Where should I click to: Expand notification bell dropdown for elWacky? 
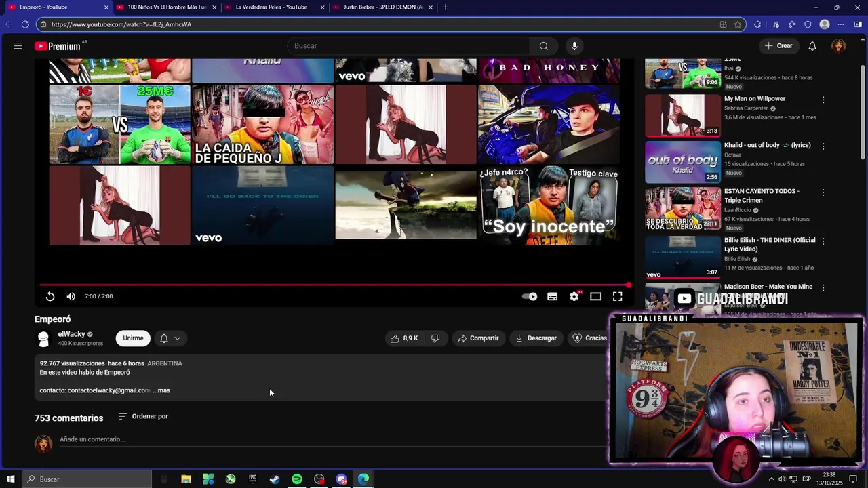(170, 338)
